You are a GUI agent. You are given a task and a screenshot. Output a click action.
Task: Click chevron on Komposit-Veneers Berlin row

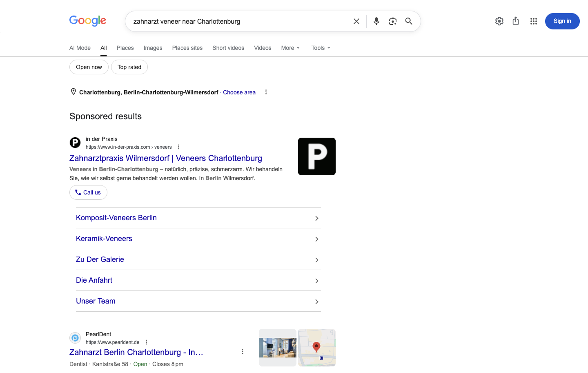(x=317, y=219)
